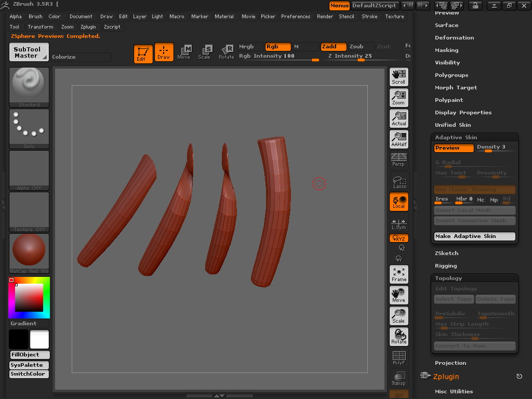This screenshot has height=399, width=532.
Task: Click the Rotate icon in top shelf
Action: click(226, 52)
